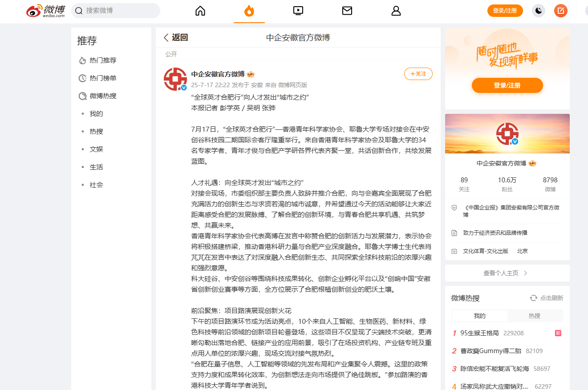Open hot topic 95生猴王格局
Image resolution: width=588 pixels, height=390 pixels.
pyautogui.click(x=480, y=333)
